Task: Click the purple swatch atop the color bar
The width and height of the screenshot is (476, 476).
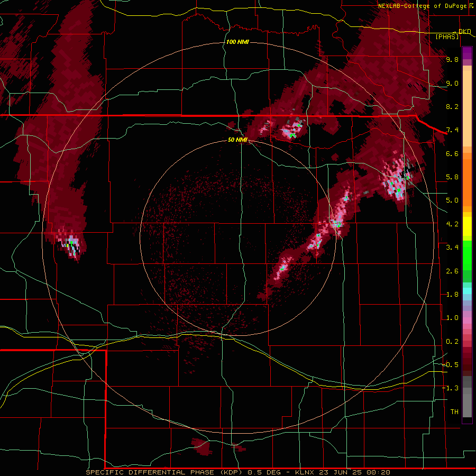Action: (x=467, y=53)
